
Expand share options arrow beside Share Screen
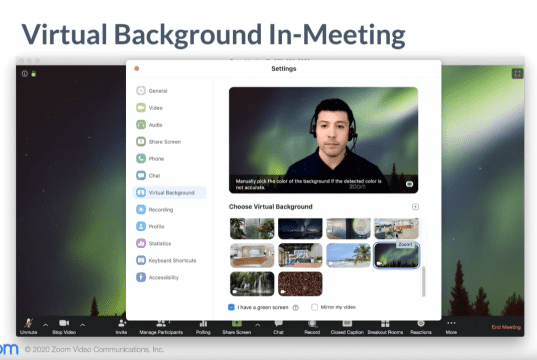click(258, 324)
